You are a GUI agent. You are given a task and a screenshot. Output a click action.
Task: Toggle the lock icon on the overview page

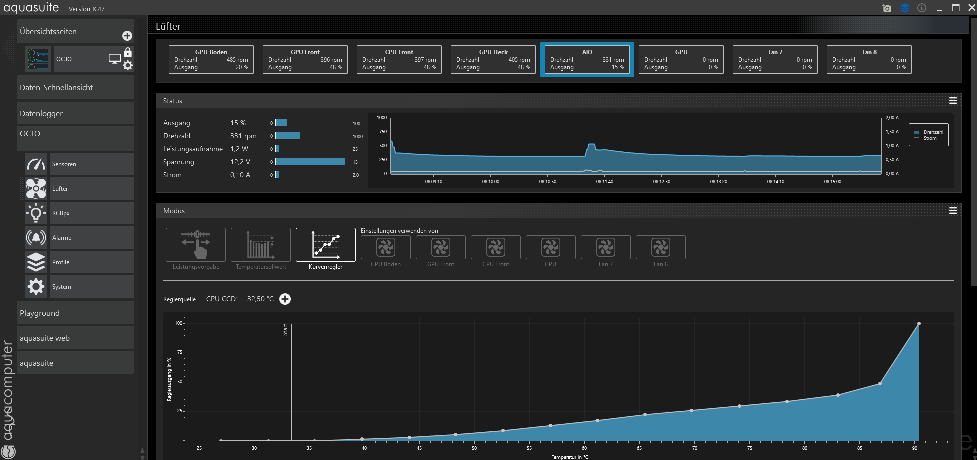click(x=128, y=52)
